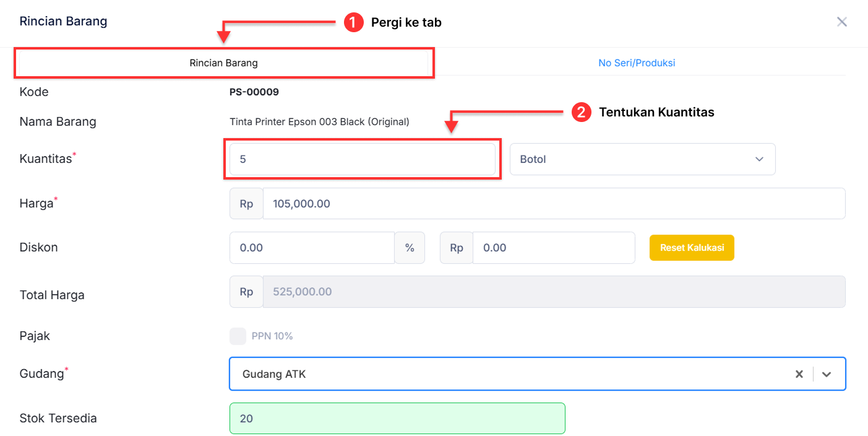868x436 pixels.
Task: Click the Rincian Barang dialog title
Action: pyautogui.click(x=63, y=20)
